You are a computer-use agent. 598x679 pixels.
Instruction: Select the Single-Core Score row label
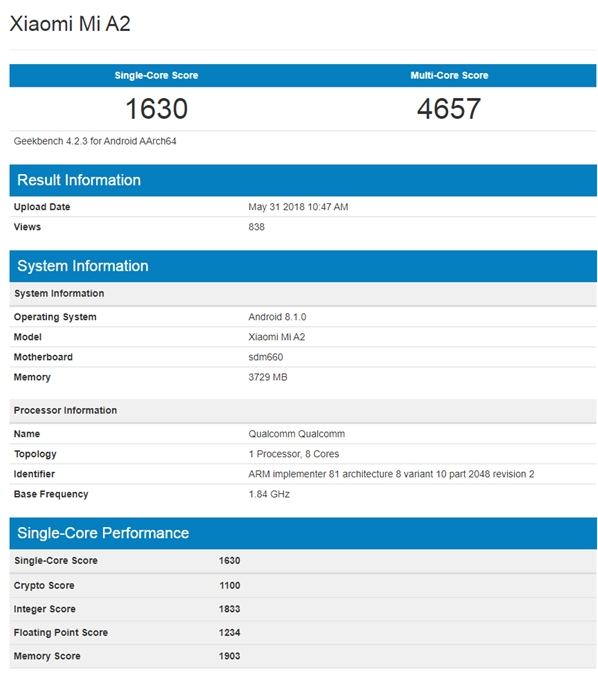click(55, 561)
